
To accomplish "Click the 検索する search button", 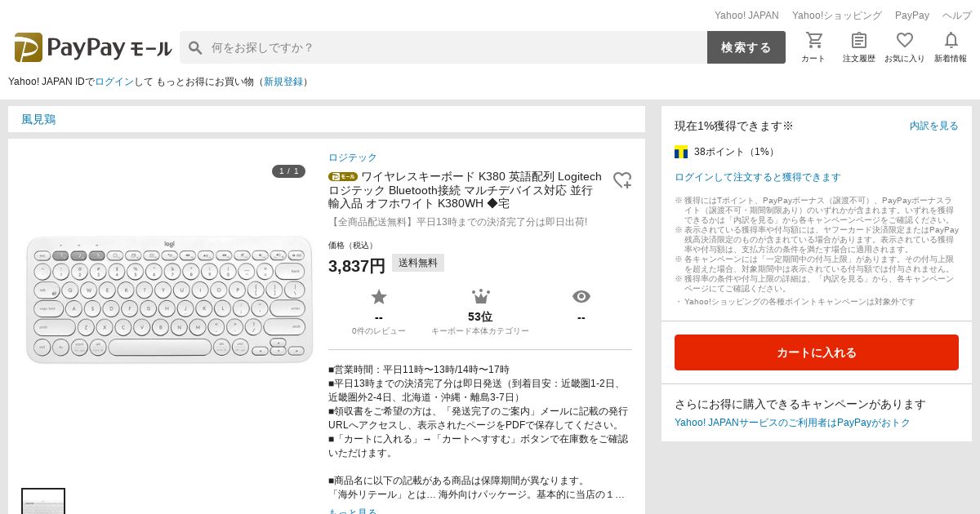I will [x=746, y=47].
